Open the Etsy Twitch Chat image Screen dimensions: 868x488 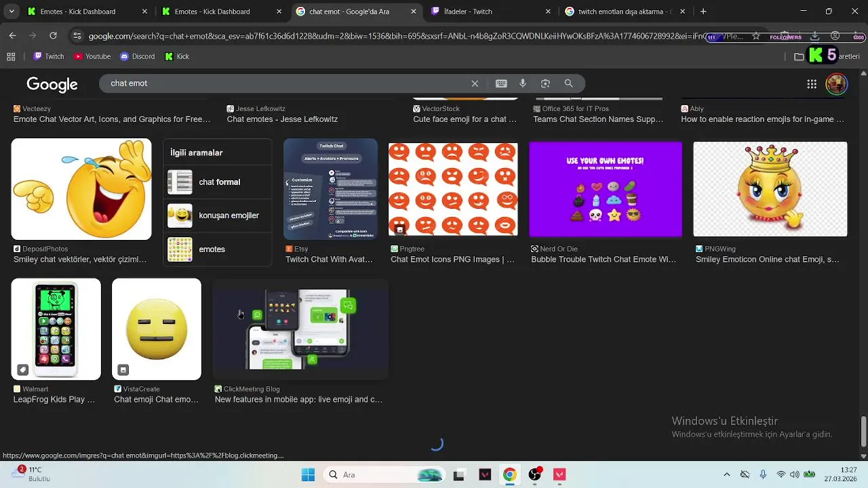point(330,189)
